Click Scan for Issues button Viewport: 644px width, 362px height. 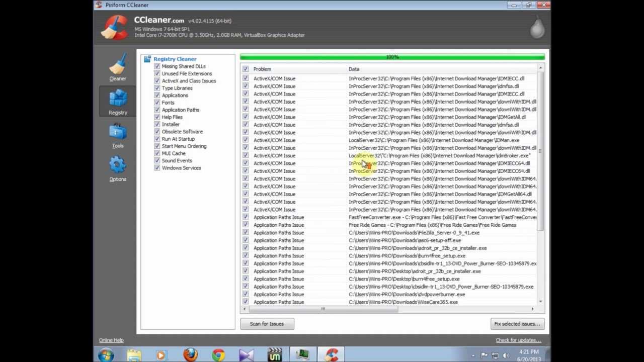(267, 324)
